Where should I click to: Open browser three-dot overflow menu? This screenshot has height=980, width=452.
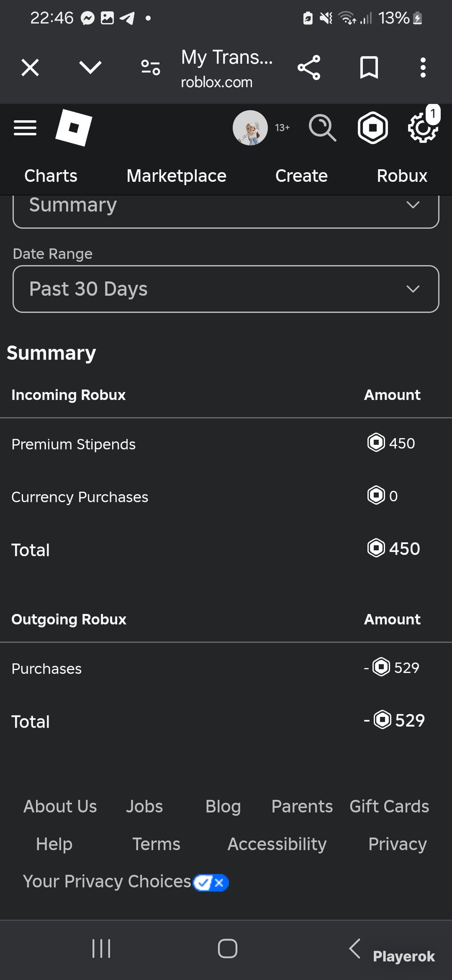point(423,68)
